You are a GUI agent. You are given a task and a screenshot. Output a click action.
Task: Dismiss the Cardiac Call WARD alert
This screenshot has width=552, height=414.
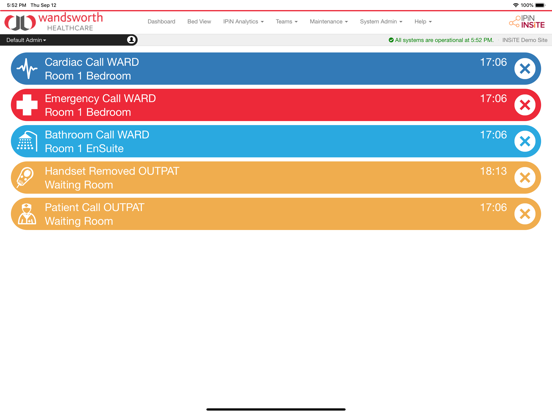click(x=525, y=69)
